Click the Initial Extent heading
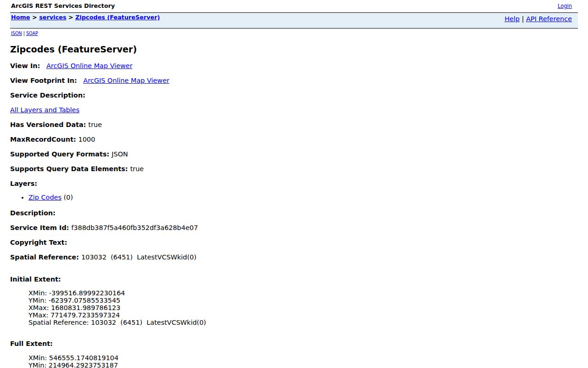Viewport: 588px width, 368px height. (35, 279)
